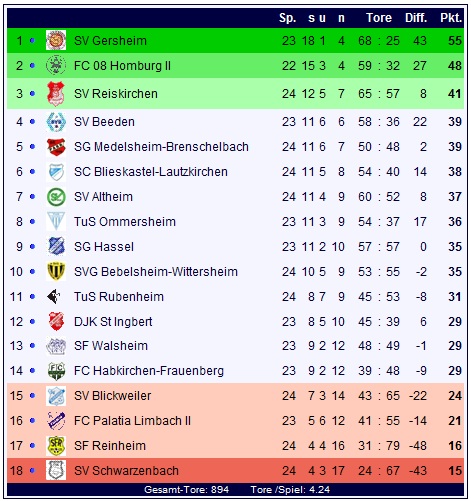Click the SG Hassel blue crest
Image resolution: width=471 pixels, height=501 pixels.
pos(56,246)
